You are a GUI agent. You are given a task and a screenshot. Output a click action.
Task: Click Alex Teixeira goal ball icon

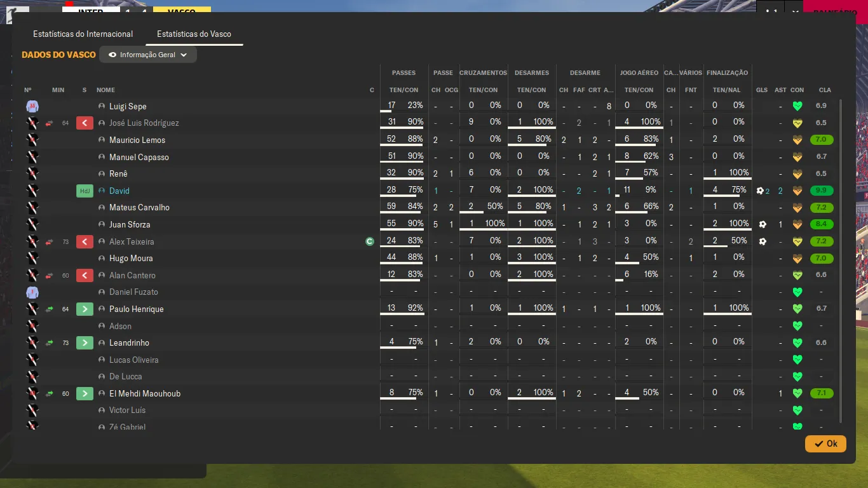click(763, 241)
